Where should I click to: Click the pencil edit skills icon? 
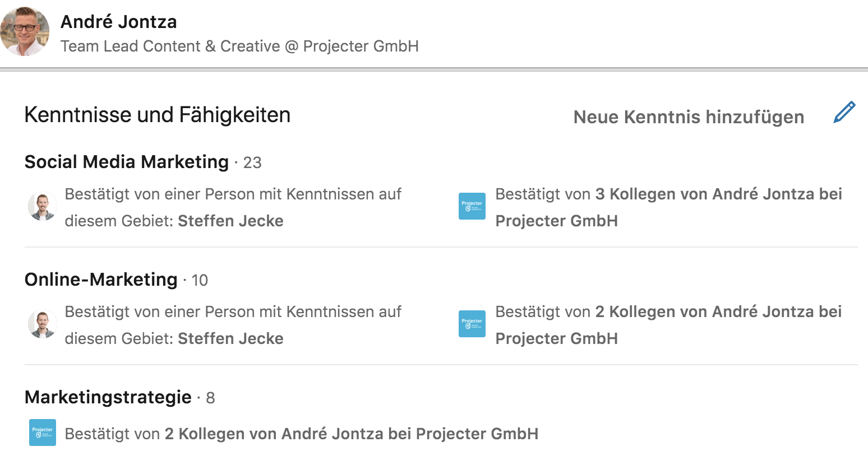tap(844, 112)
